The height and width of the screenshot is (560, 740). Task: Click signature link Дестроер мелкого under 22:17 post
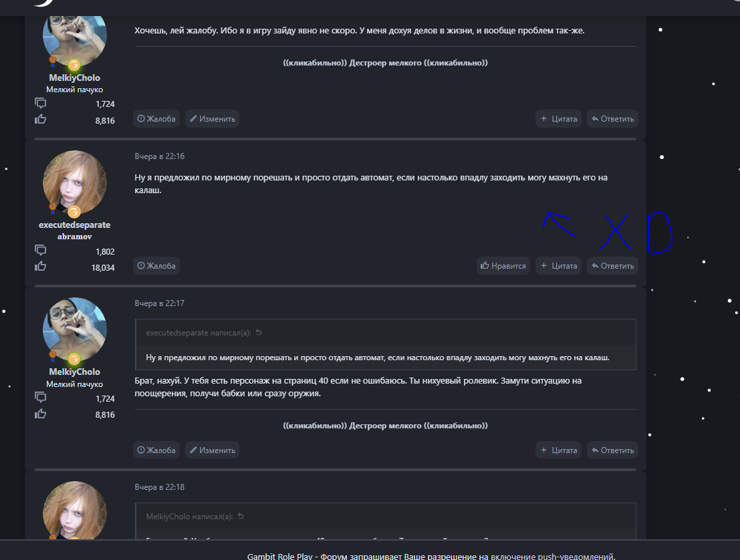pos(385,426)
